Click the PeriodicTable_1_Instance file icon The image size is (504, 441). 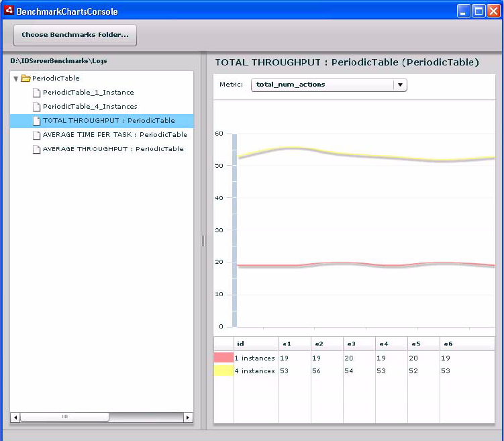pyautogui.click(x=37, y=93)
